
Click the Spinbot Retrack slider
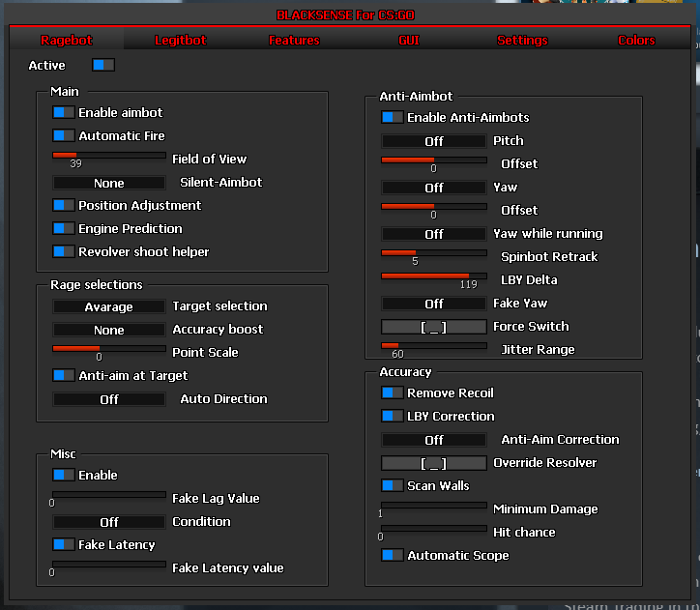pos(434,252)
